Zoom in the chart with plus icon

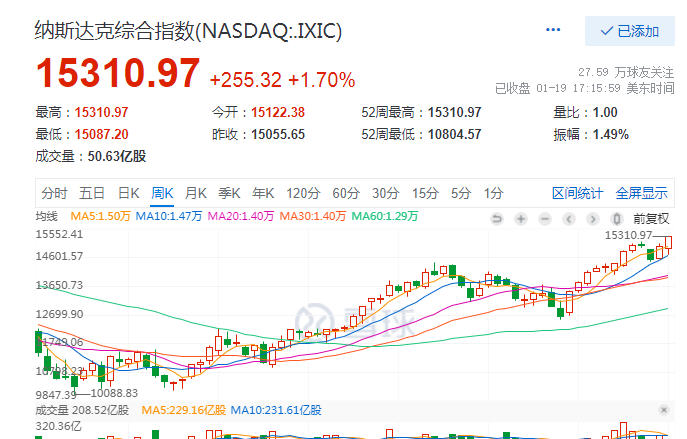(521, 218)
